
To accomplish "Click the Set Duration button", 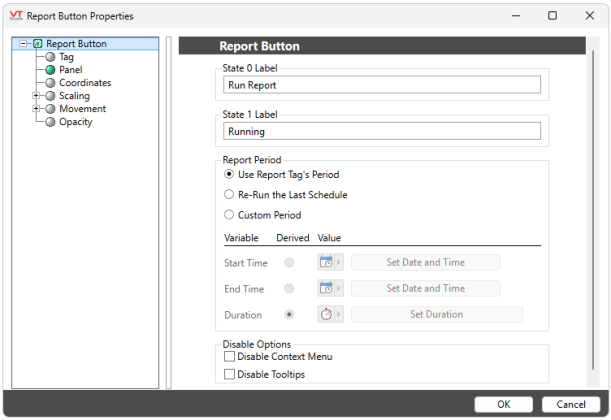I will tap(436, 314).
